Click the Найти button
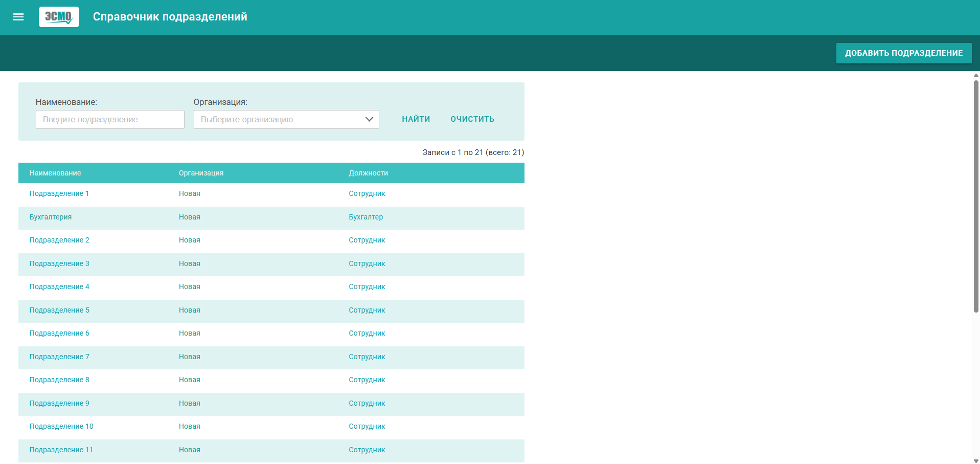The width and height of the screenshot is (980, 464). click(x=416, y=119)
